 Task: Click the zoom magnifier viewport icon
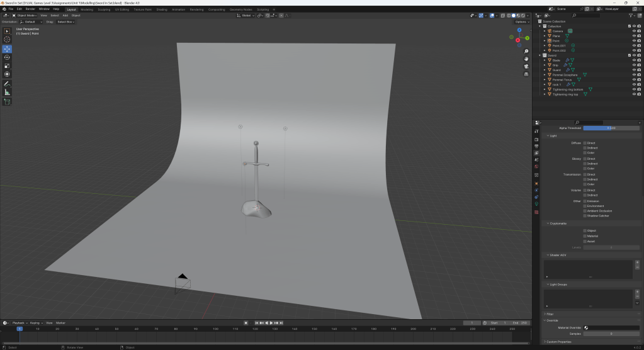tap(526, 51)
